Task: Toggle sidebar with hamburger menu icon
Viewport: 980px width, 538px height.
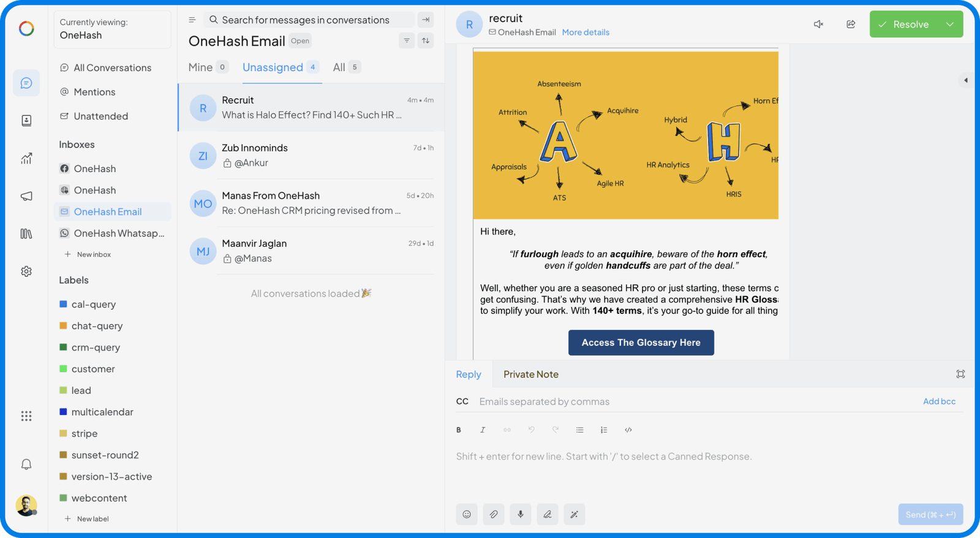Action: (192, 20)
